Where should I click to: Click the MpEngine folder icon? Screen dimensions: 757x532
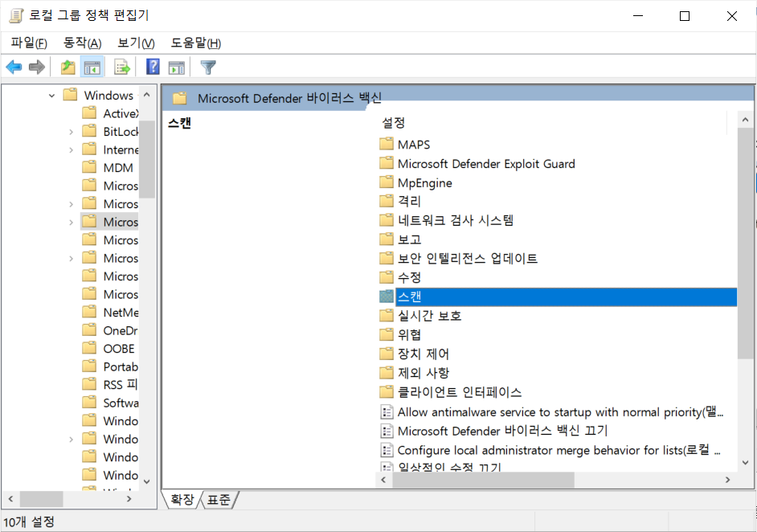(x=387, y=182)
